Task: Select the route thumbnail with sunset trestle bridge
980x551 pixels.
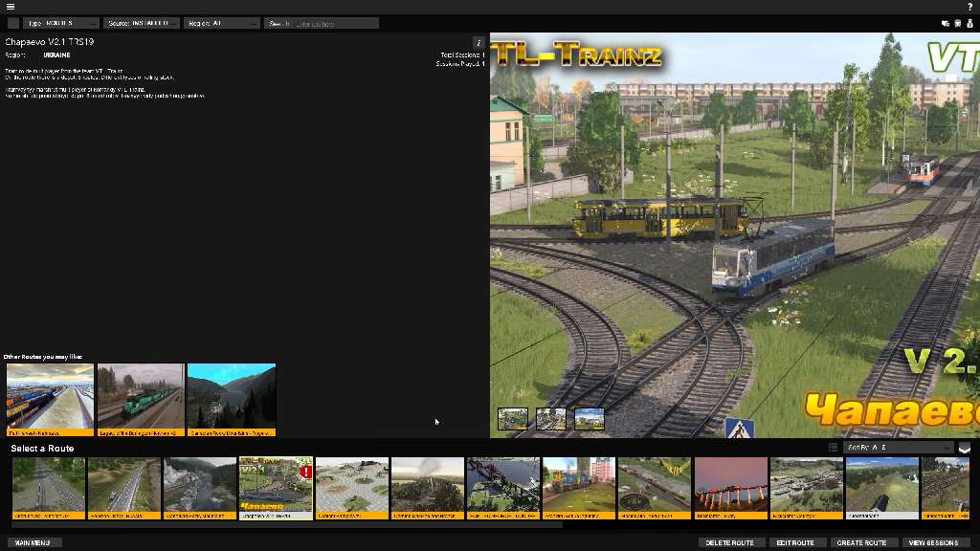Action: [x=730, y=488]
